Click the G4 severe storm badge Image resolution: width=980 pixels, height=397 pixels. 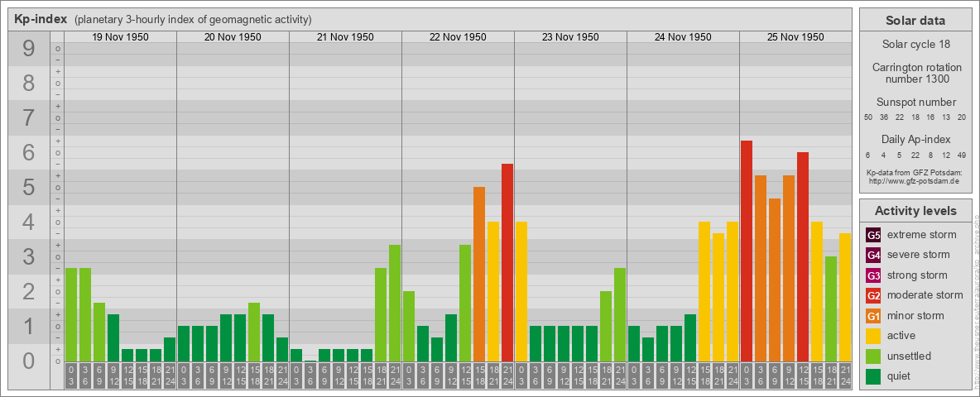pyautogui.click(x=873, y=255)
